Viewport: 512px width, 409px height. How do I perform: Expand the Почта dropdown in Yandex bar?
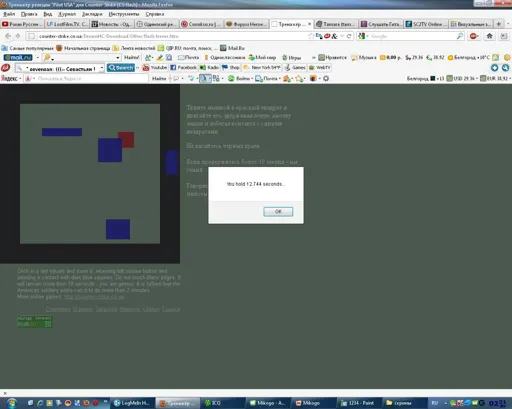pos(280,78)
